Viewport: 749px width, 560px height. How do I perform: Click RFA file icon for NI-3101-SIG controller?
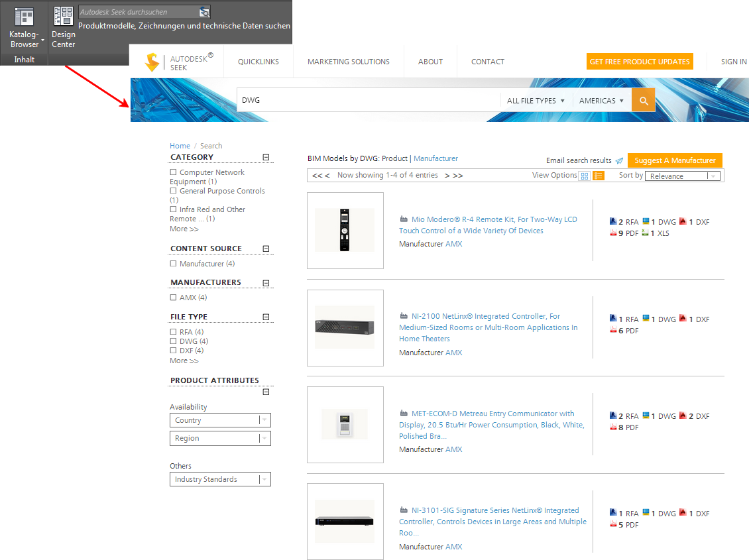[x=613, y=513]
